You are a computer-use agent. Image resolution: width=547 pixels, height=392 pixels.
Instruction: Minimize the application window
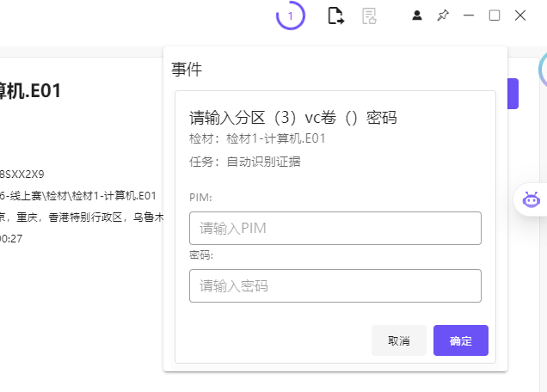pyautogui.click(x=469, y=15)
